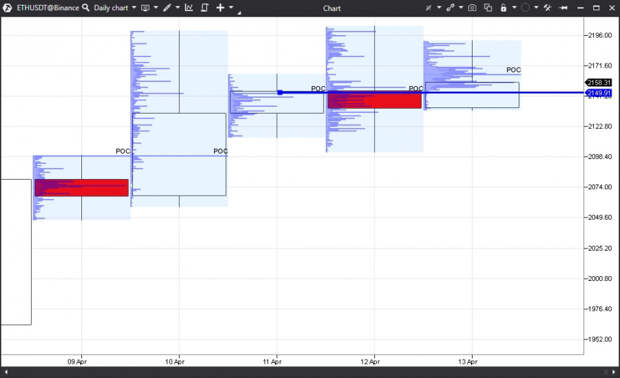This screenshot has height=378, width=620.
Task: Click the clipboard notes icon in toolbar
Action: (x=204, y=8)
